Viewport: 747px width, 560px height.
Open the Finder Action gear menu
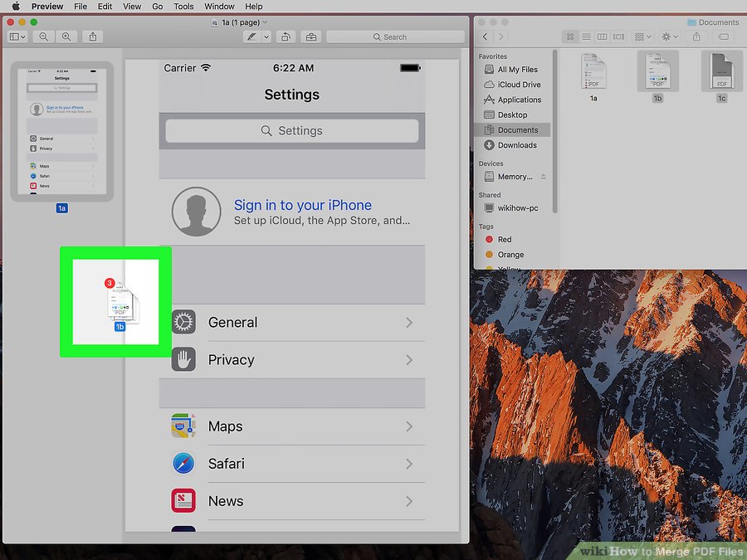(x=669, y=37)
